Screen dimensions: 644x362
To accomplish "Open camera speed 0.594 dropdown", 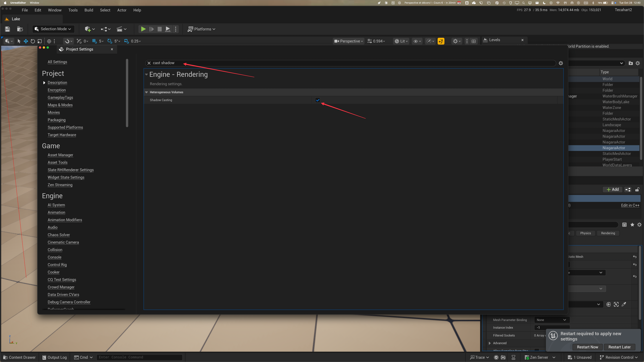I will tap(376, 41).
